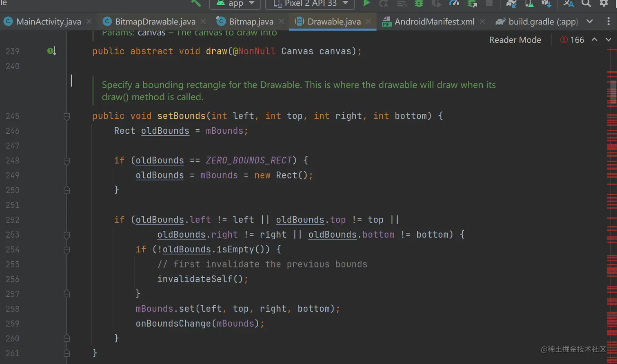Close the Drawable.java tab

tap(368, 21)
